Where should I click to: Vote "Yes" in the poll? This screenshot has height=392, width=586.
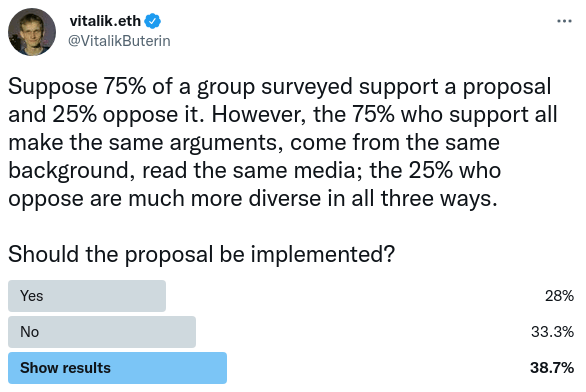[x=87, y=296]
